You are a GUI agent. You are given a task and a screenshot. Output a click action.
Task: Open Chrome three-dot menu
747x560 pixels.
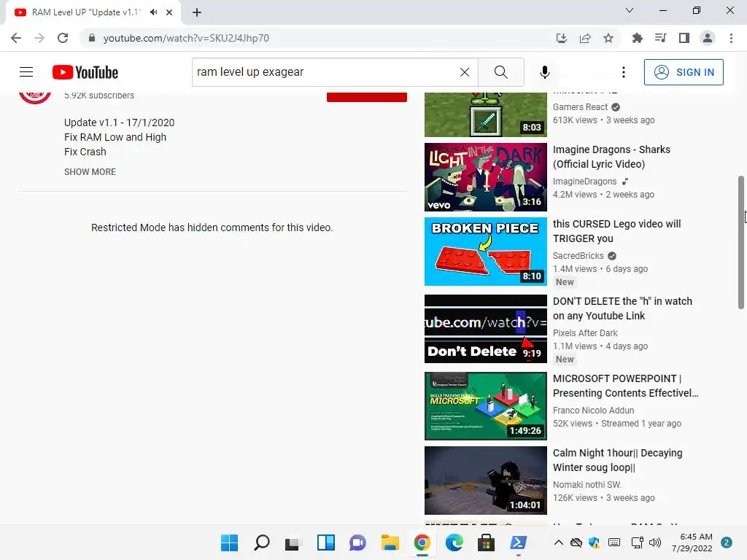pos(731,38)
